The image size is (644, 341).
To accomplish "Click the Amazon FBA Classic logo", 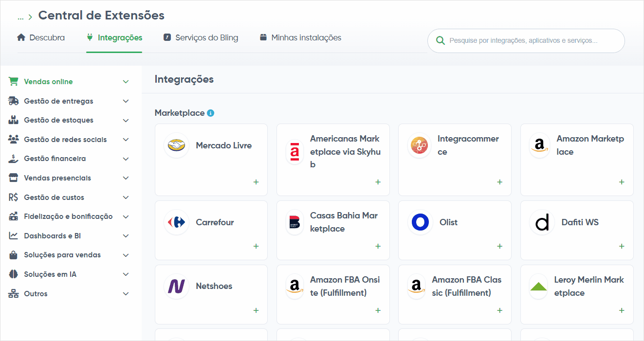I will [x=416, y=286].
